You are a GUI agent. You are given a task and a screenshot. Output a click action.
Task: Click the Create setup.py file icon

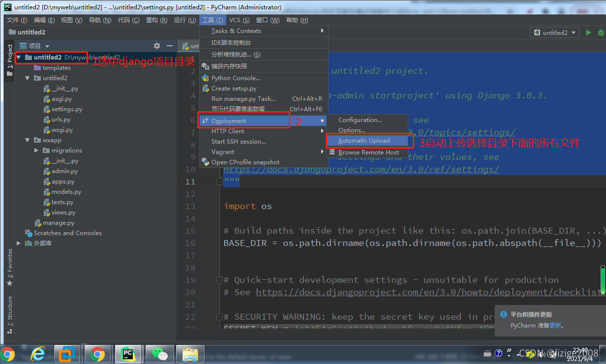pos(206,89)
